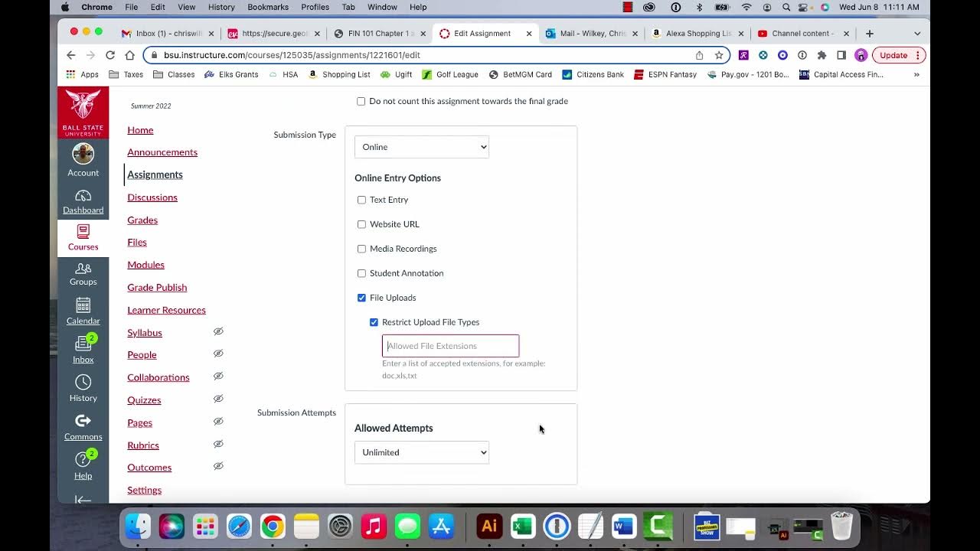Open the Grades course link
The image size is (980, 551).
(x=142, y=220)
